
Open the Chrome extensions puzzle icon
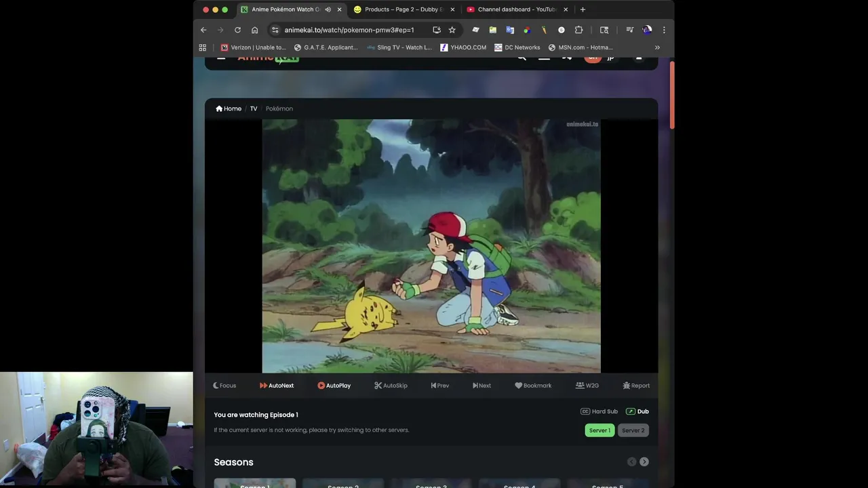click(x=578, y=30)
